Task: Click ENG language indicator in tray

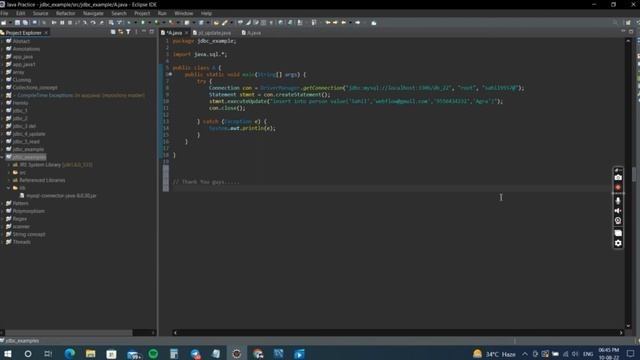Action: click(588, 354)
